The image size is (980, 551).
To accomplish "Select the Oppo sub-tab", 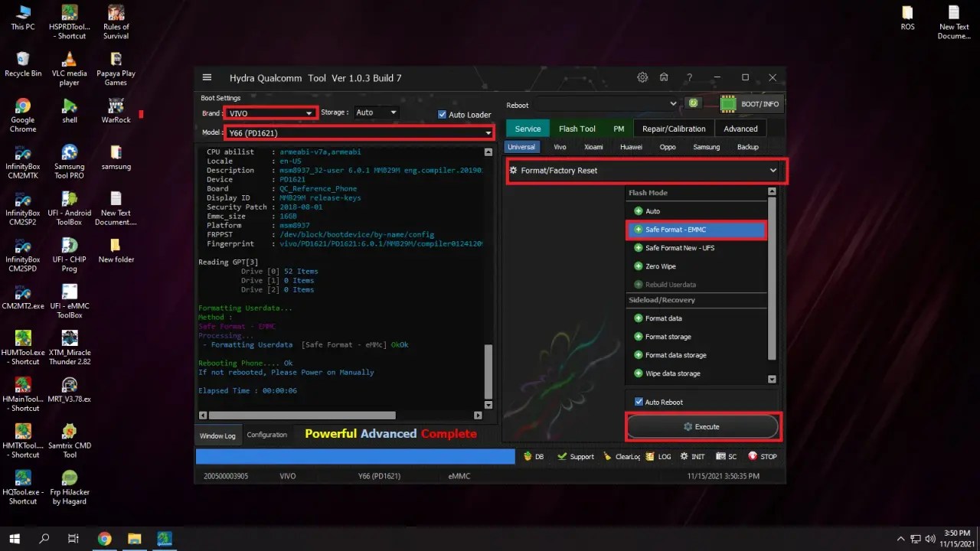I will tap(668, 147).
